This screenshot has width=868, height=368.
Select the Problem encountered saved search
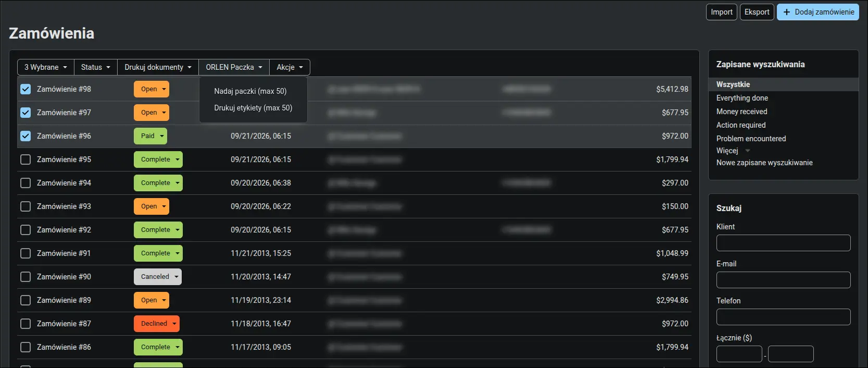coord(751,139)
